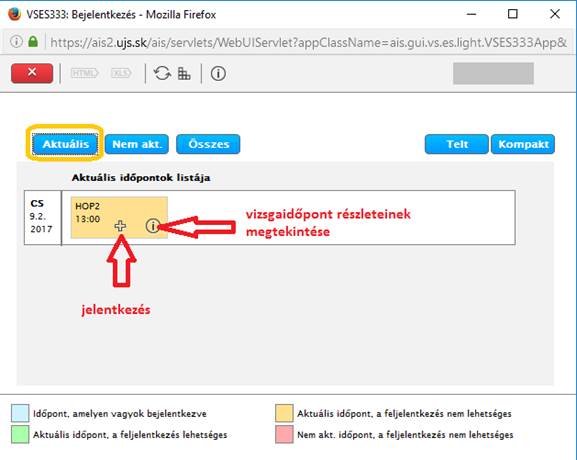Click the green legend color swatch
577x460 pixels.
click(20, 434)
